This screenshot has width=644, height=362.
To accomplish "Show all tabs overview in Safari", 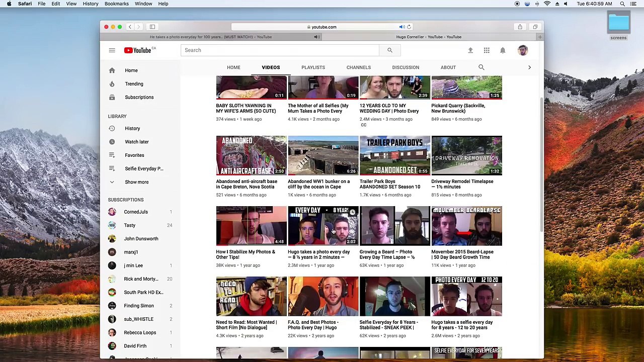I will (535, 27).
